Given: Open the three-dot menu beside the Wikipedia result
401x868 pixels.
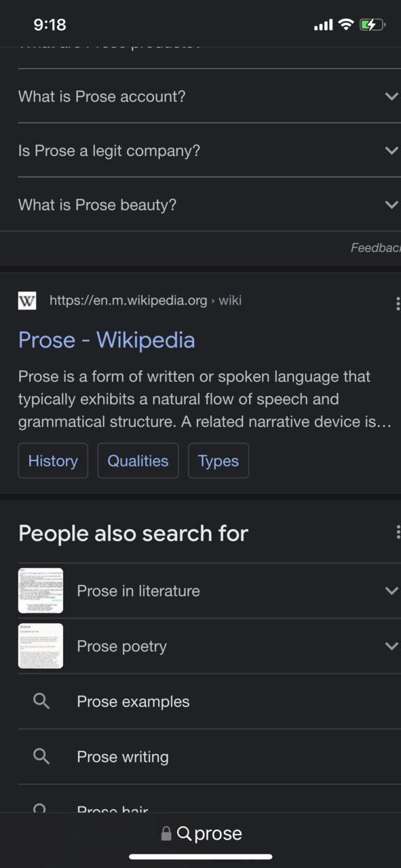Looking at the screenshot, I should (398, 303).
